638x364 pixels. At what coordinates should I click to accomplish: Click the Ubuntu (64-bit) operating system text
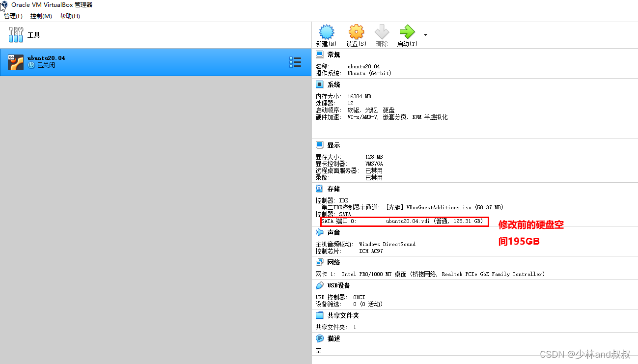pyautogui.click(x=369, y=73)
